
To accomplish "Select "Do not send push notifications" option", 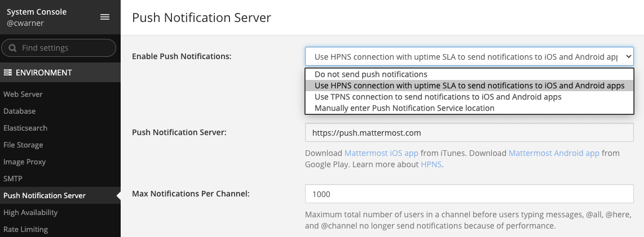I will [x=370, y=74].
